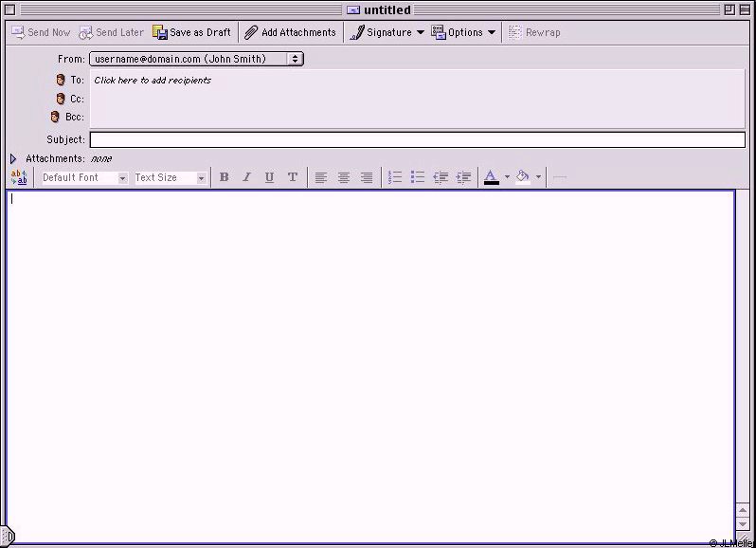The image size is (756, 548).
Task: Click the window resize corner grip
Action: 744,538
